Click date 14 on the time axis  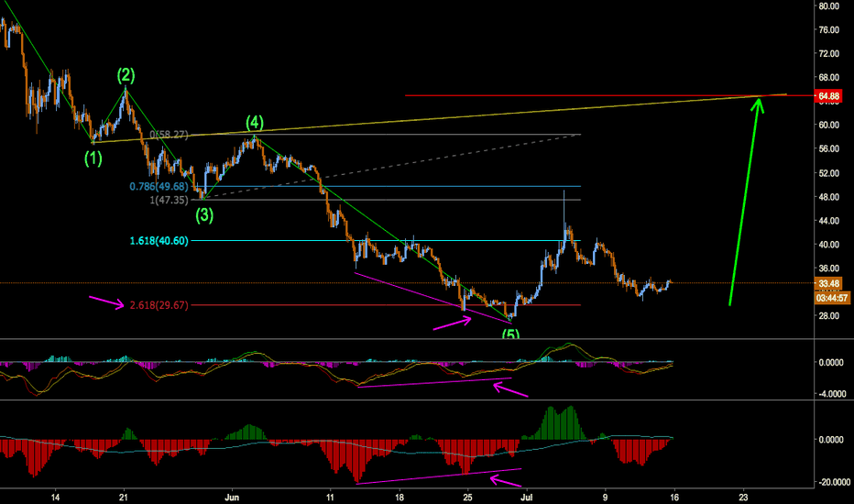(x=55, y=498)
